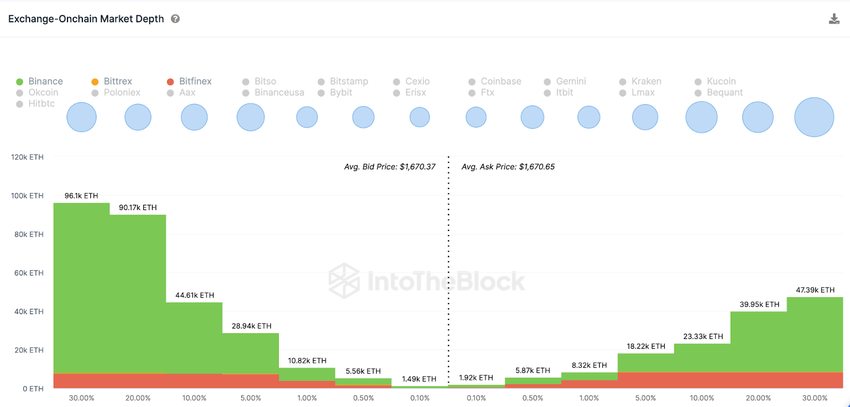Screen dimensions: 850x407
Task: Enable Okcoin exchange in legend
Action: coord(43,93)
